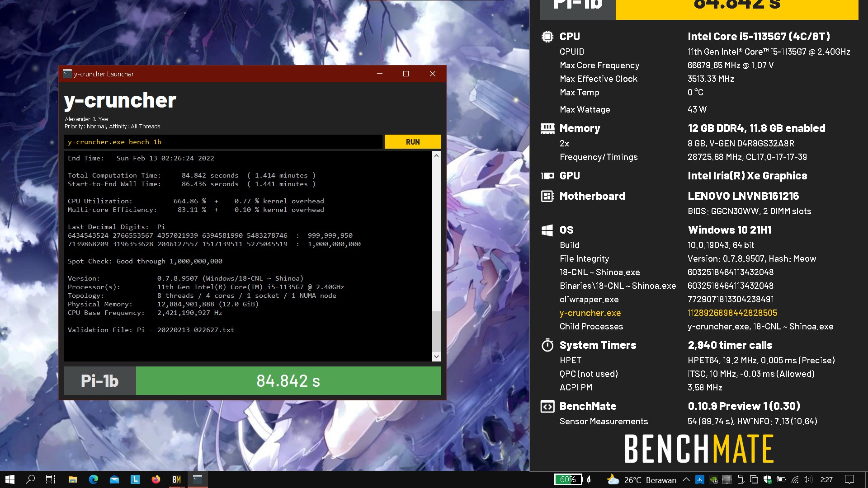This screenshot has width=868, height=488.
Task: Click the Total Computation Time line
Action: (x=192, y=175)
